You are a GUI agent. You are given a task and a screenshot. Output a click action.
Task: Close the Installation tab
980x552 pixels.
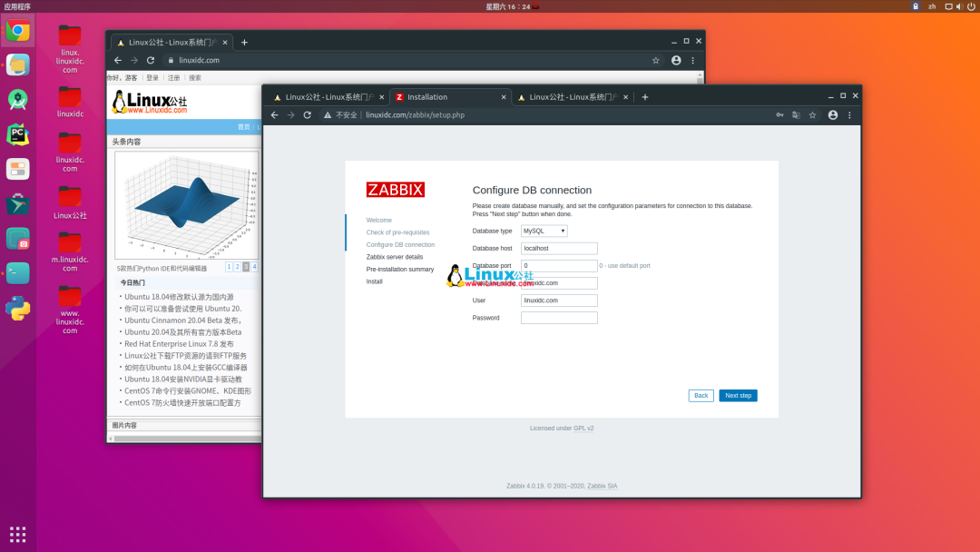pyautogui.click(x=503, y=97)
